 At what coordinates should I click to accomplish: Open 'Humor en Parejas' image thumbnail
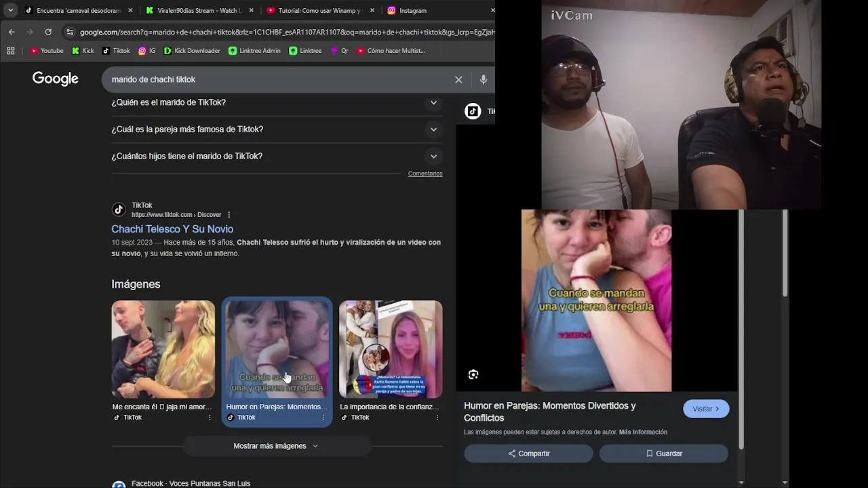pos(277,349)
